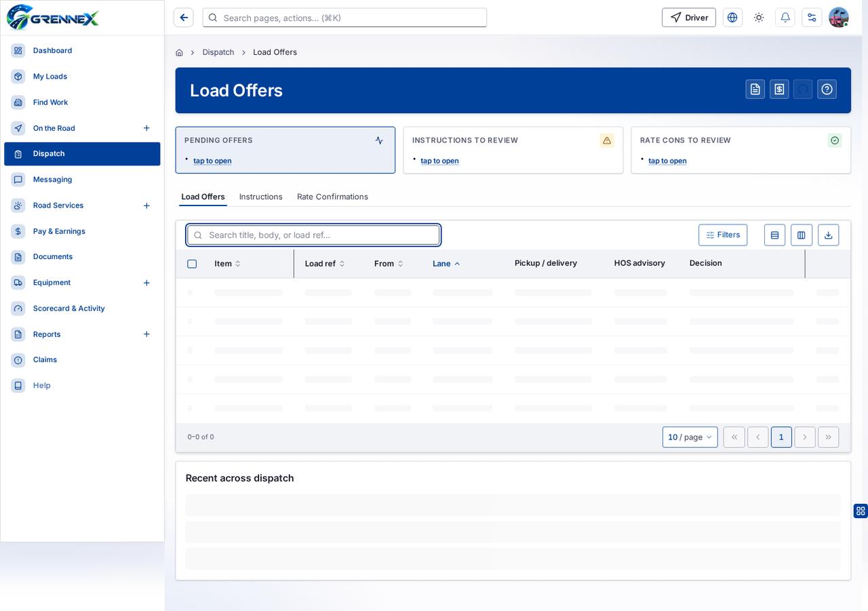Viewport: 868px width, 611px height.
Task: Select the Load Offers tab
Action: tap(203, 197)
